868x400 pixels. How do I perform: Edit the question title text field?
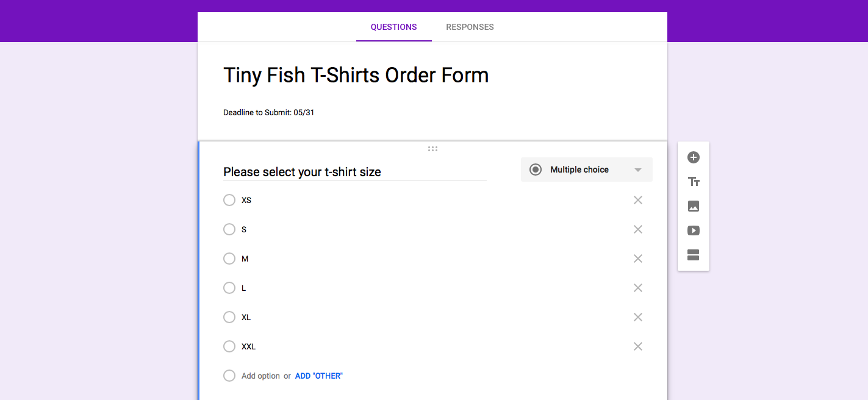click(x=354, y=172)
